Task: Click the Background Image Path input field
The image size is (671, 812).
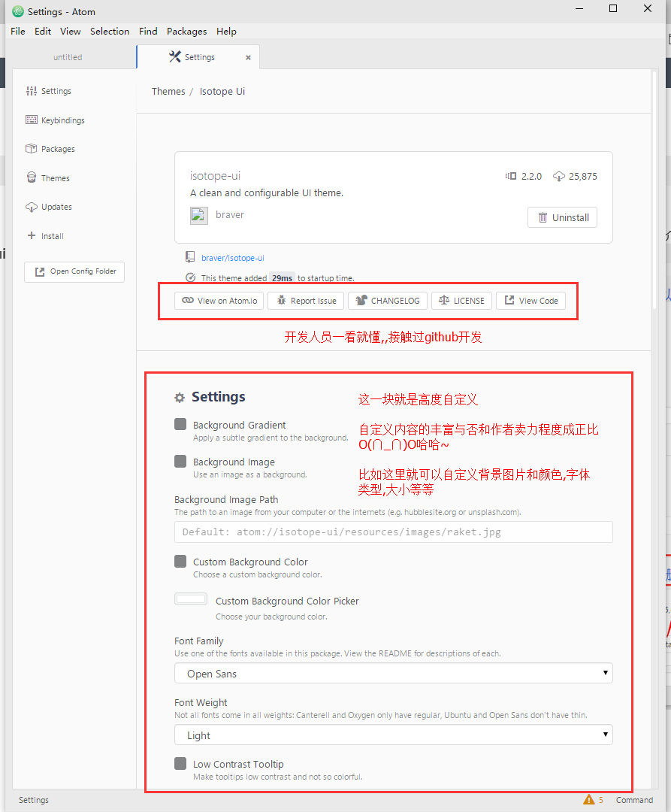Action: 393,532
